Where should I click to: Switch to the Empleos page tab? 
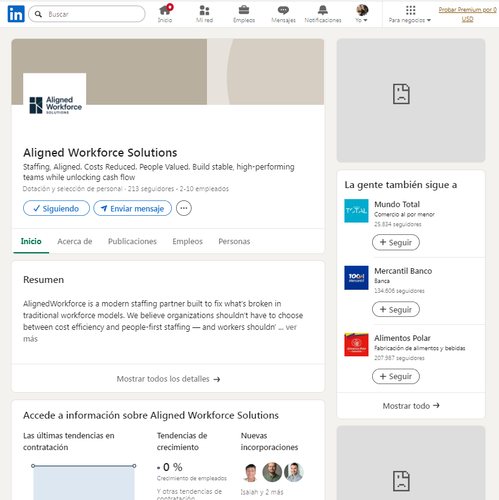tap(187, 241)
